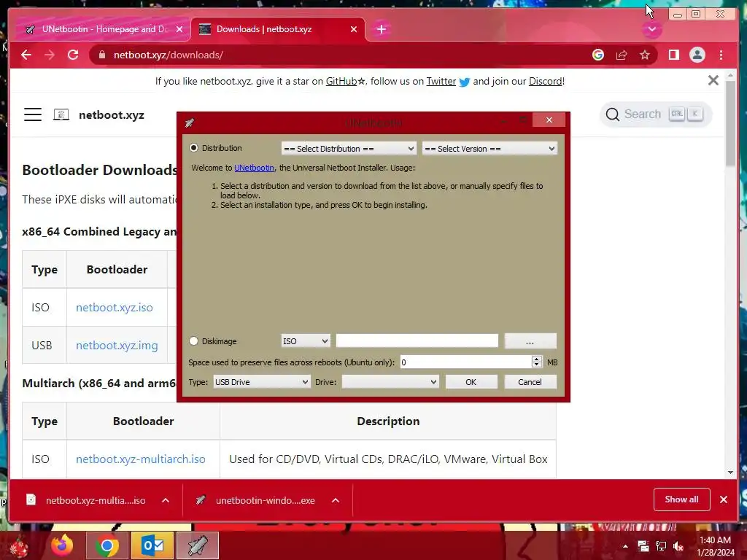Image resolution: width=747 pixels, height=560 pixels.
Task: Reload the netboot.xyz downloads page
Action: pos(73,55)
